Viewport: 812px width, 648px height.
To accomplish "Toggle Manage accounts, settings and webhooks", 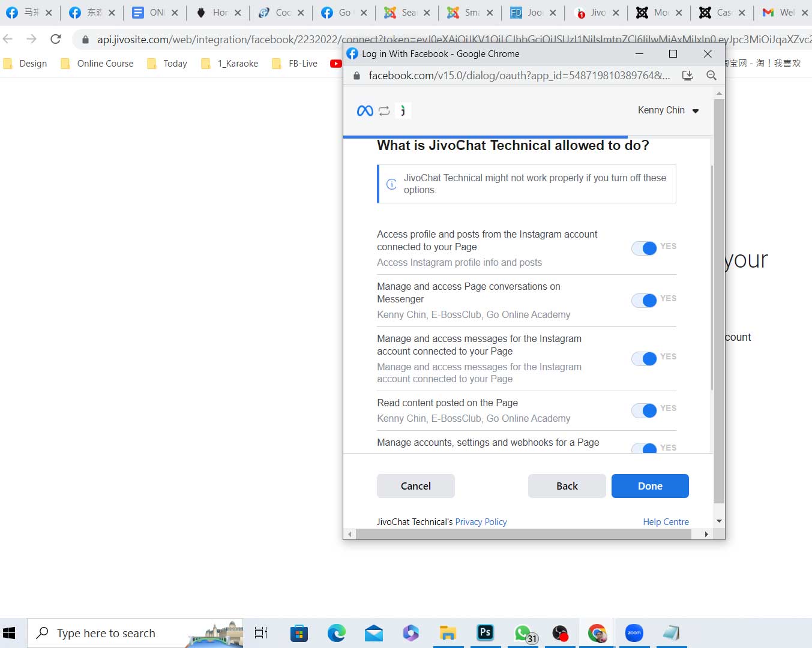I will [x=645, y=448].
